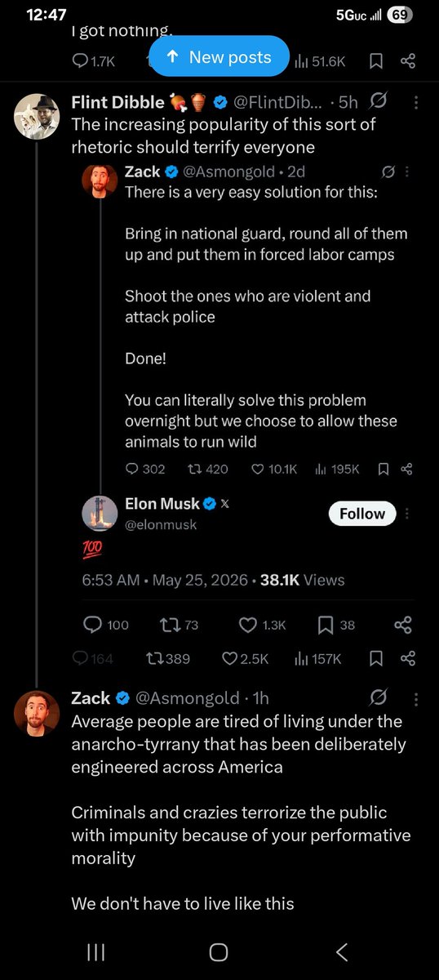Open Flint Dibble's Grok icon
This screenshot has height=980, width=439.
click(378, 102)
